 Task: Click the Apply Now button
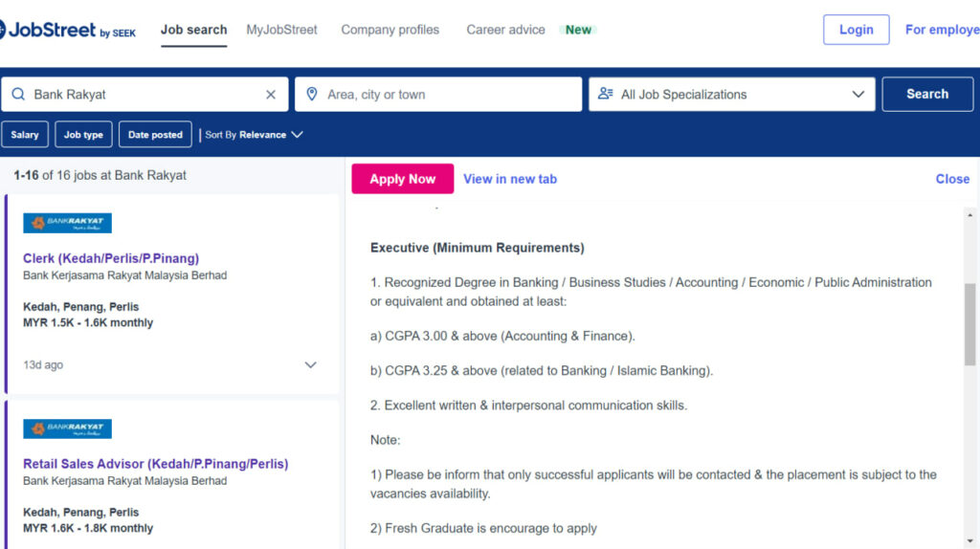click(403, 179)
